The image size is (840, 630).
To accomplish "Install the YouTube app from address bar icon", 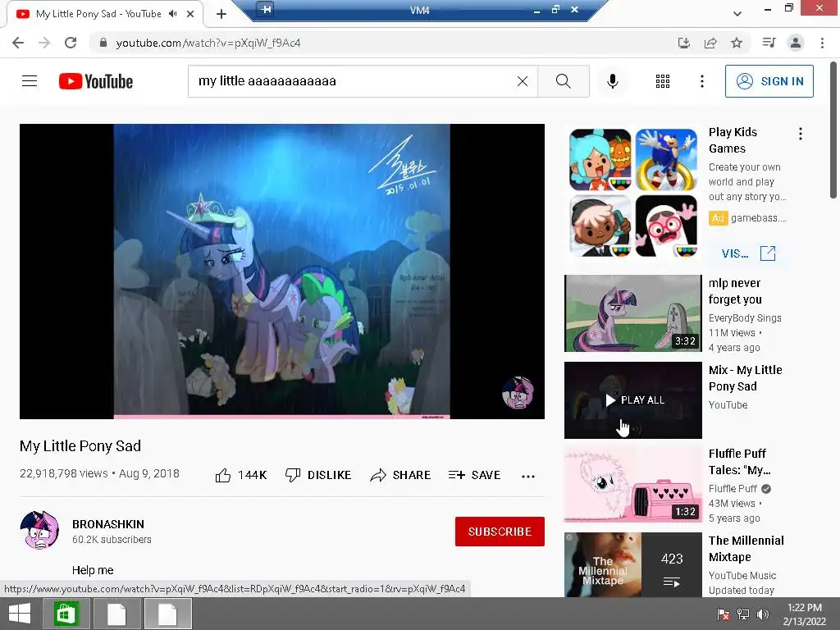I will click(x=683, y=43).
